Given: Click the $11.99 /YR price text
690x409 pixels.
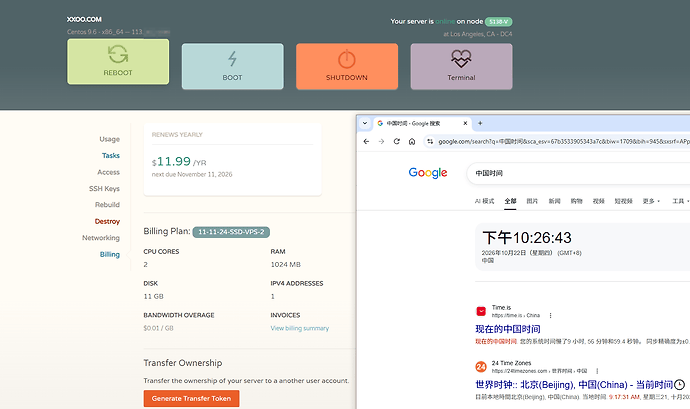Looking at the screenshot, I should point(179,162).
